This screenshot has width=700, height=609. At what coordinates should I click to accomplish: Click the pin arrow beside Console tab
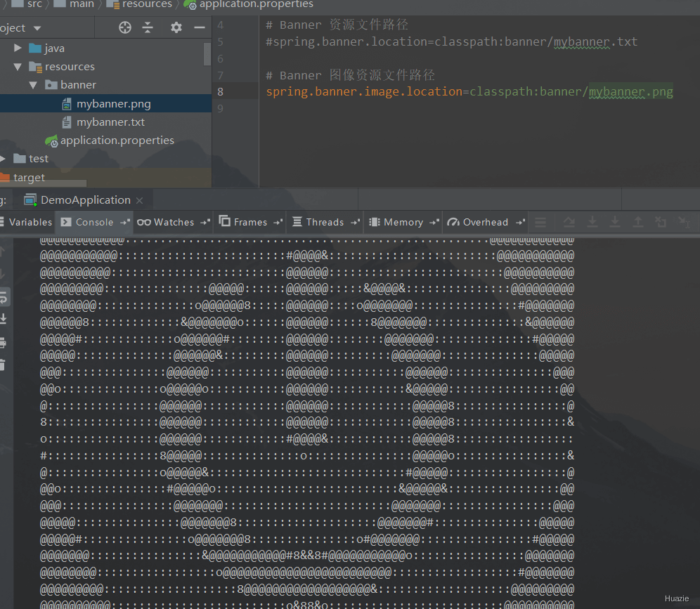[x=125, y=222]
